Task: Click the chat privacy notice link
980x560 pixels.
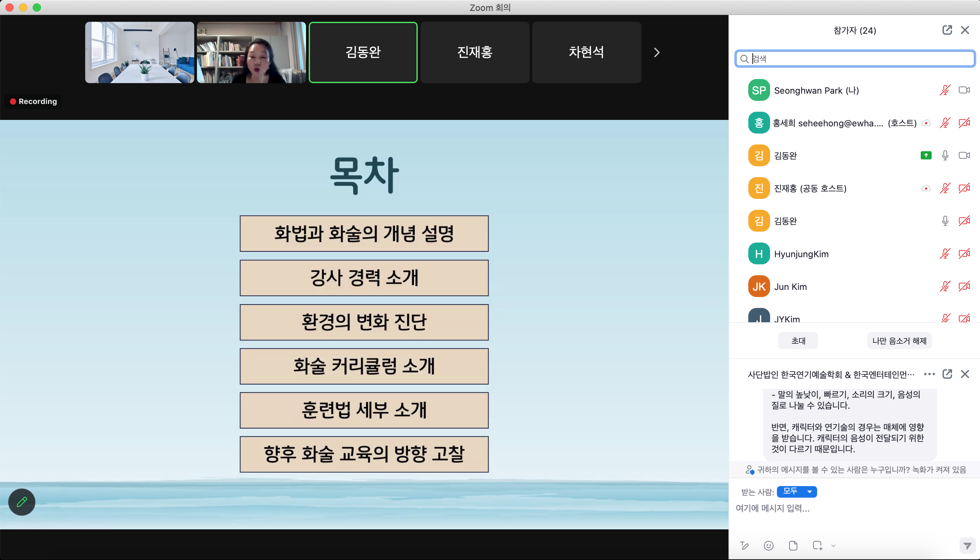Action: (x=861, y=470)
